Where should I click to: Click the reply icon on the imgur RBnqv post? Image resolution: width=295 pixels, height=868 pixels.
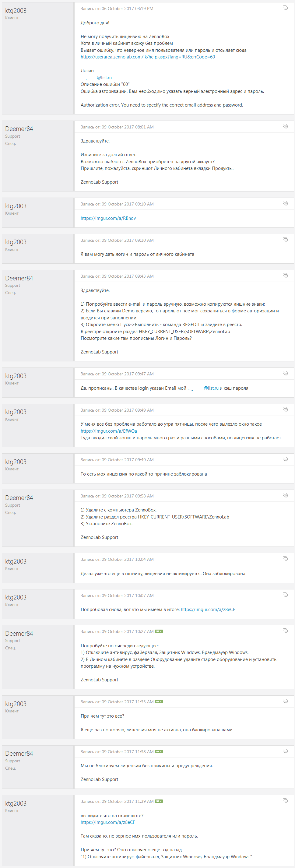(285, 203)
